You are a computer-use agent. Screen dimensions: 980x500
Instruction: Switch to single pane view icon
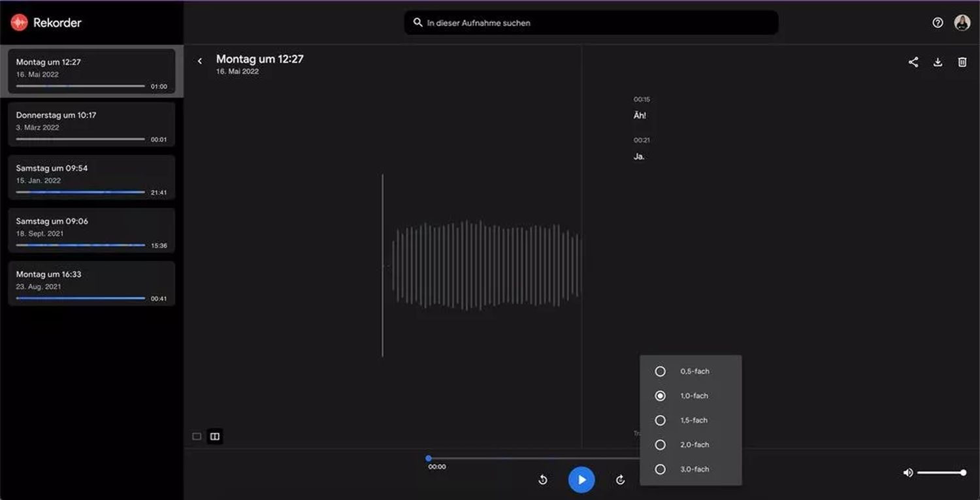point(197,437)
